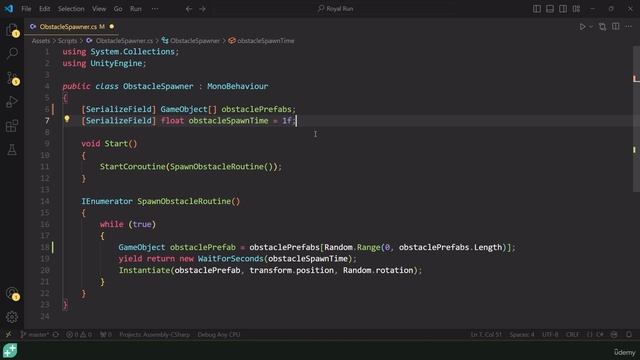Open notifications bell in status bar
Screen dimensions: 640x360
click(x=629, y=334)
